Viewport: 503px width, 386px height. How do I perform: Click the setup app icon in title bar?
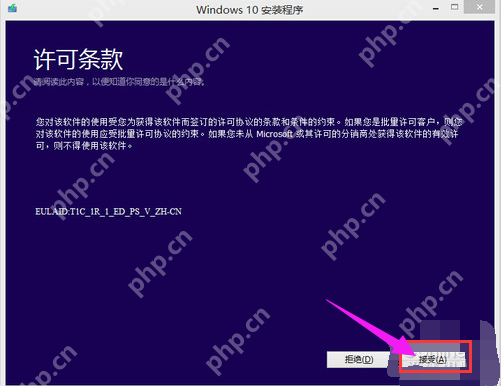click(12, 8)
